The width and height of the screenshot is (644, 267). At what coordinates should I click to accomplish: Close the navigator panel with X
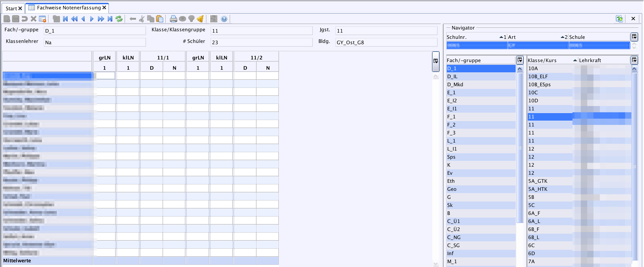633,19
